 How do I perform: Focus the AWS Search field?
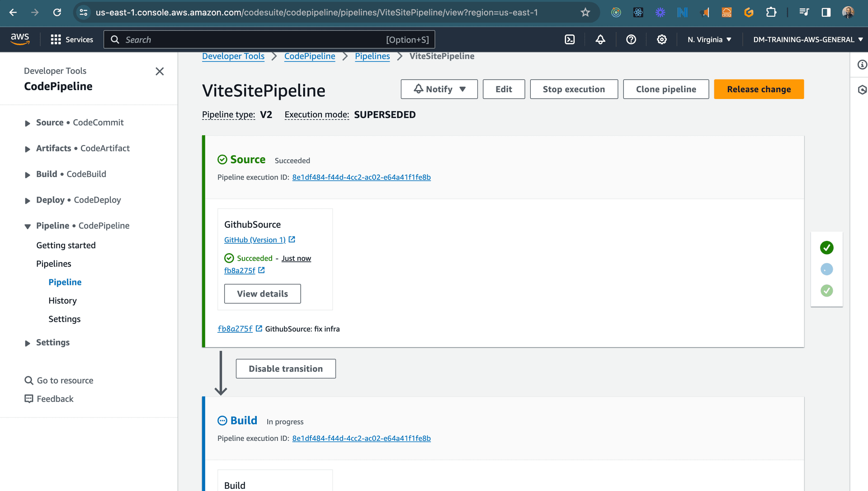(269, 39)
